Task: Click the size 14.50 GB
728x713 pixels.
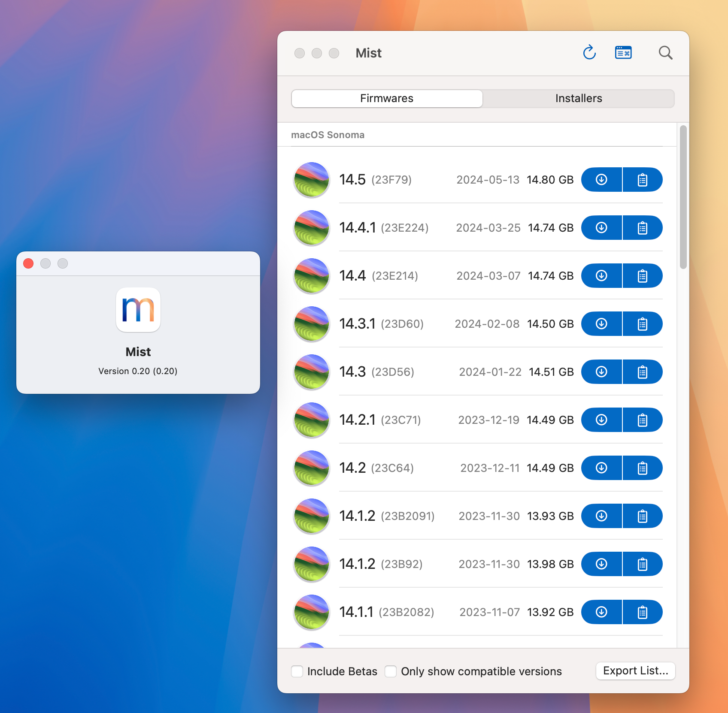Action: 550,323
